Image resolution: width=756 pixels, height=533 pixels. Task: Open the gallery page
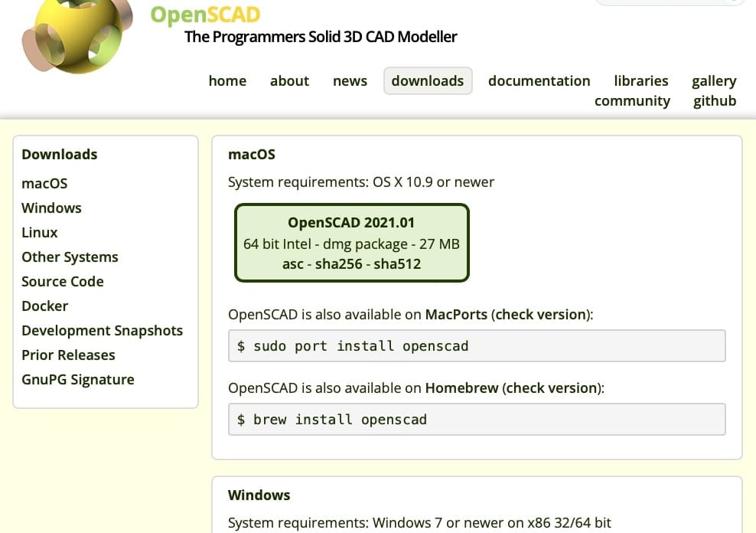(x=714, y=81)
